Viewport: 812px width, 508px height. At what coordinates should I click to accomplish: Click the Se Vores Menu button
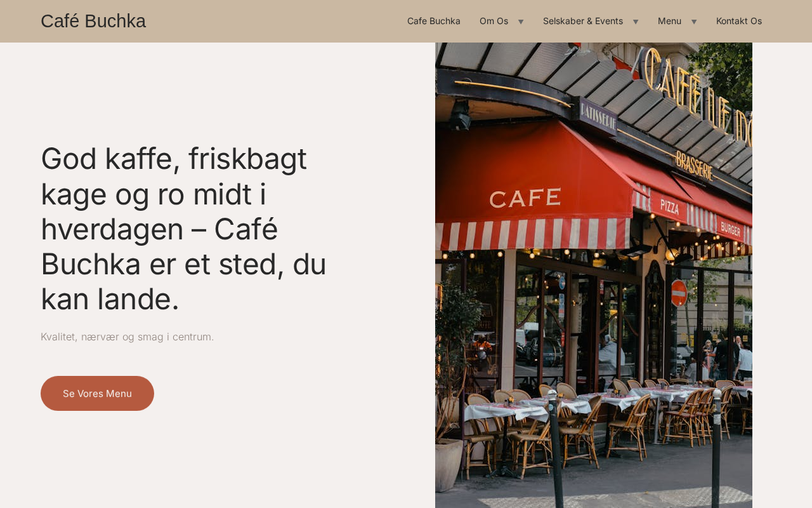tap(97, 393)
